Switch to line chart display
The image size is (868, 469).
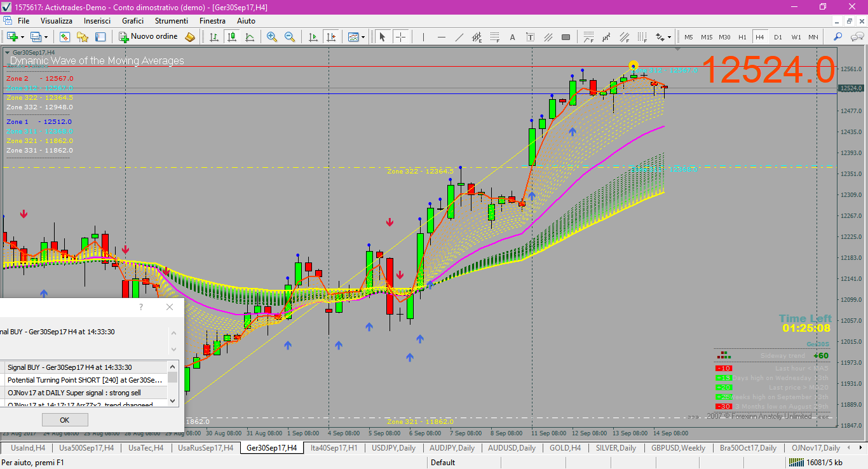[250, 37]
